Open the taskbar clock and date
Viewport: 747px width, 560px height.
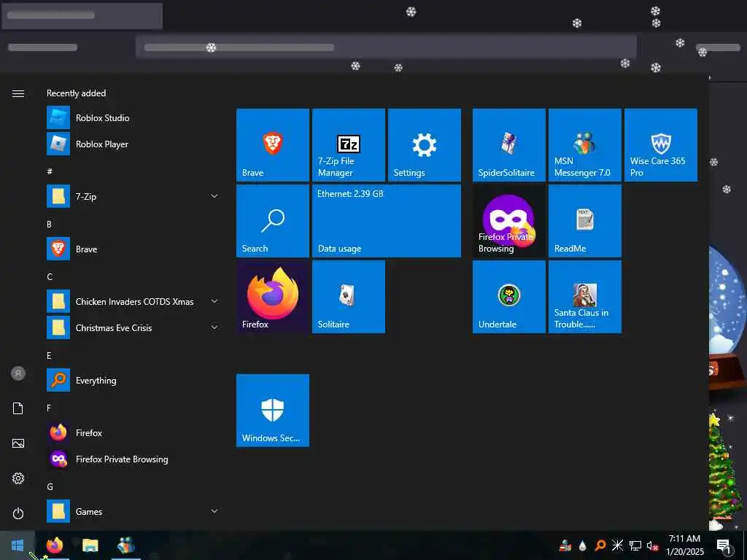(x=684, y=545)
